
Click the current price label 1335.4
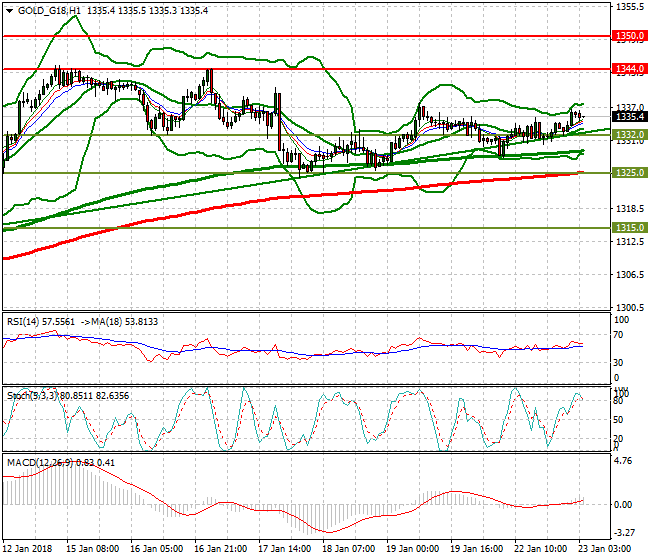630,116
